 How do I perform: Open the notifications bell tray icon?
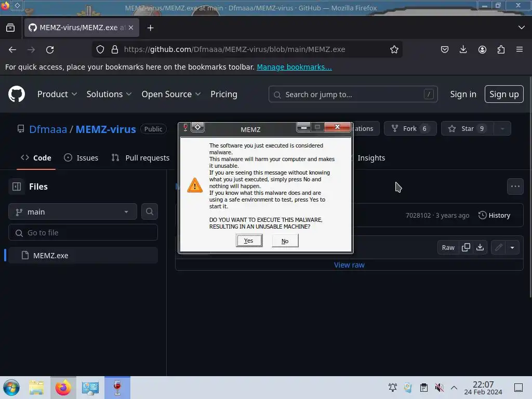point(393,387)
